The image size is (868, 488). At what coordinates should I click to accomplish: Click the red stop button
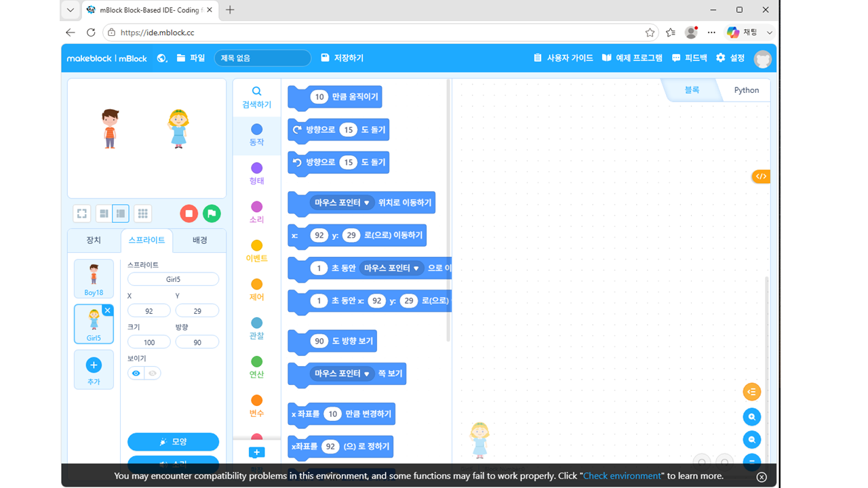189,213
